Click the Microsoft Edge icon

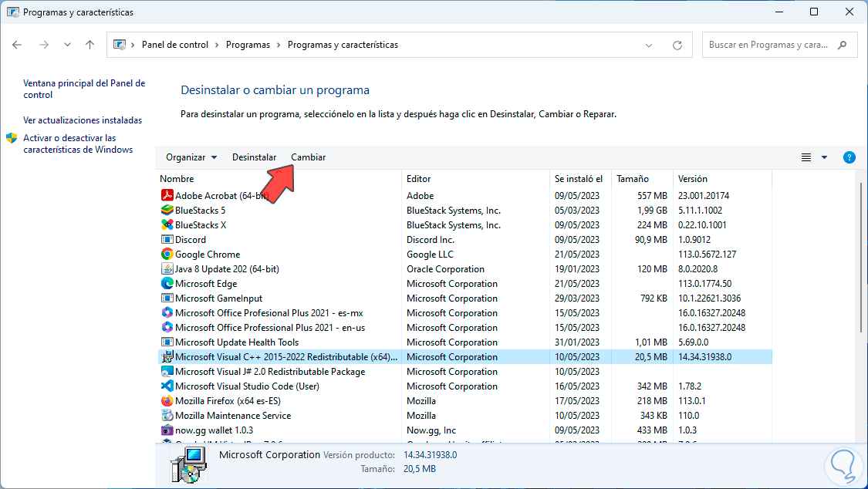[167, 283]
